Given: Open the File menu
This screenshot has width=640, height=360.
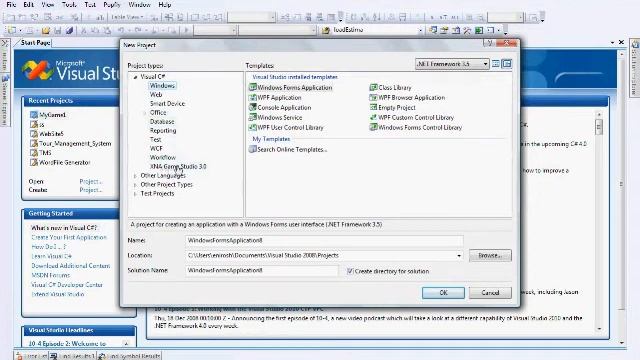Looking at the screenshot, I should click(11, 4).
